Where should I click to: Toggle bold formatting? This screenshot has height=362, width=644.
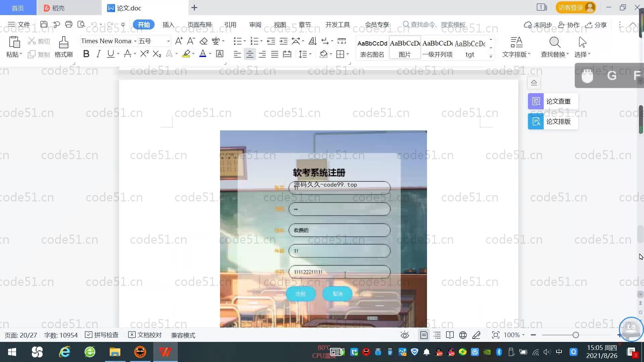coord(86,54)
